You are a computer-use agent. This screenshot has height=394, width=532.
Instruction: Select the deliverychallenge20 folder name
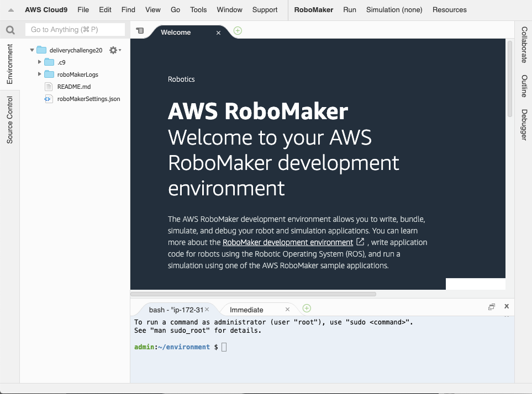click(x=76, y=50)
